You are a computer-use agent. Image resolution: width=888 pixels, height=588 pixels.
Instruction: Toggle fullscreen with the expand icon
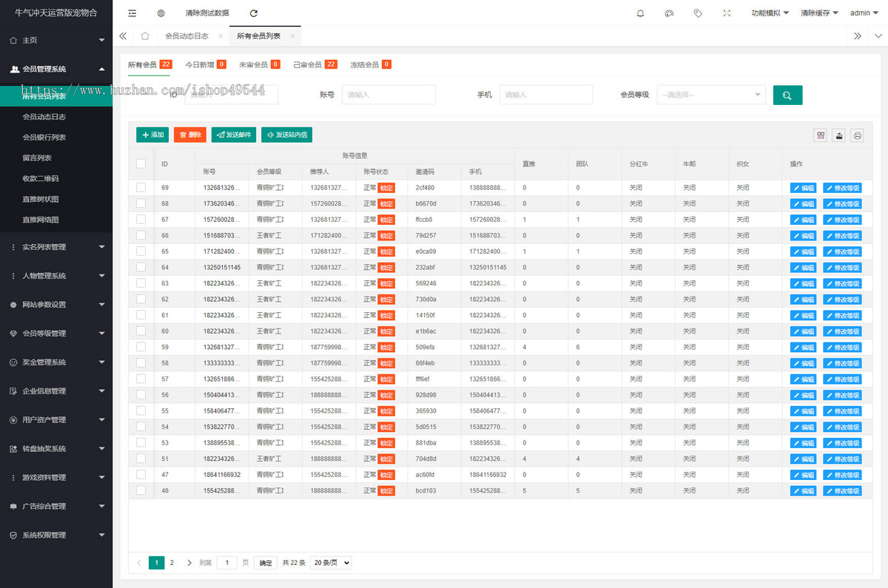[727, 13]
